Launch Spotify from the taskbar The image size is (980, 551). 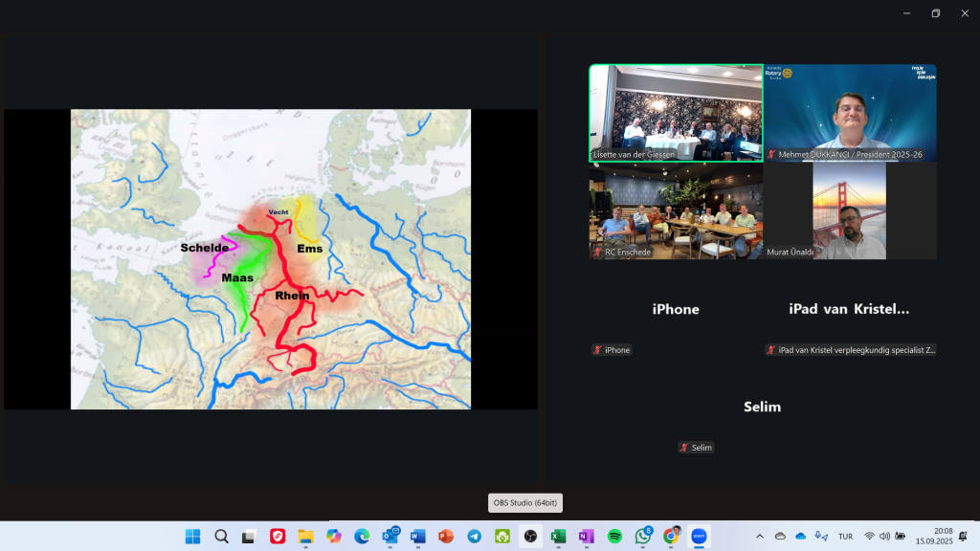614,536
